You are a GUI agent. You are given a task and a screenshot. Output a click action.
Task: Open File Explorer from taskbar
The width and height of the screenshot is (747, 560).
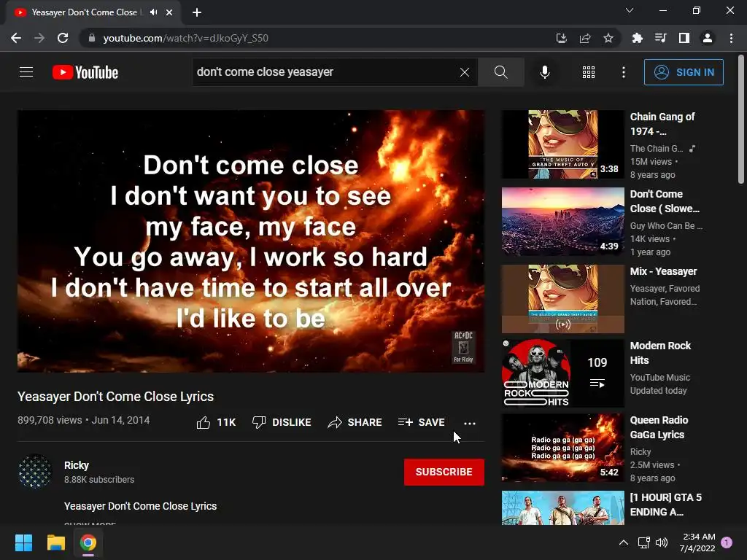point(55,542)
